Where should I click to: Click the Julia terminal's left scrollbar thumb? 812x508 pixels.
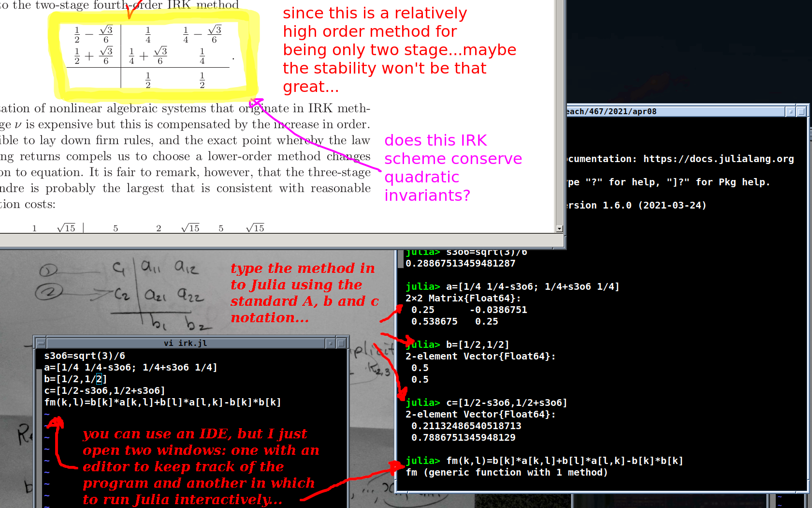click(400, 259)
